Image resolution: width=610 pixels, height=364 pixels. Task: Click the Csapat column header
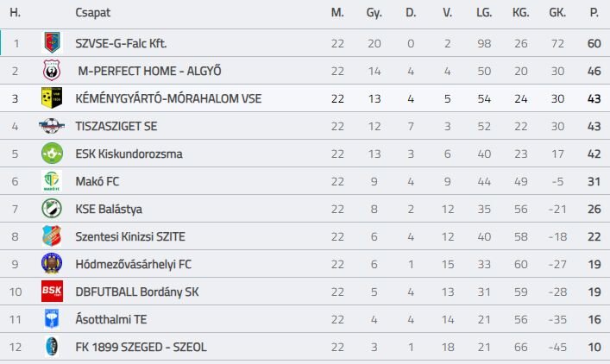point(93,12)
